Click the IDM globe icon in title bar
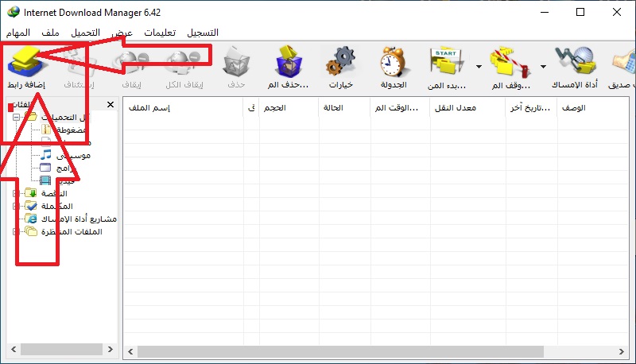The width and height of the screenshot is (636, 364). [14, 12]
